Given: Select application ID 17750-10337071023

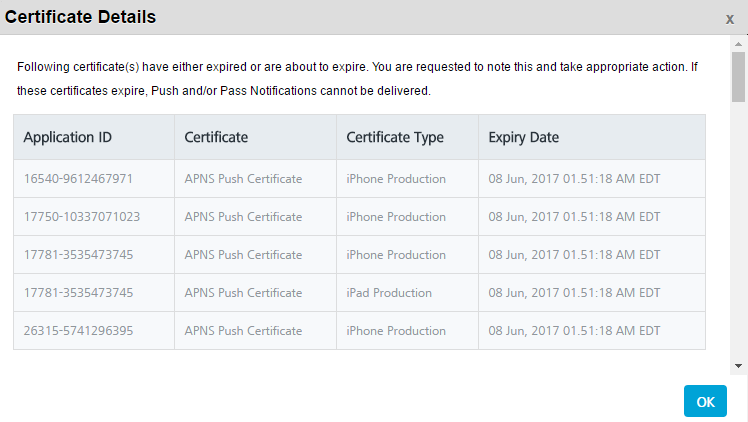Looking at the screenshot, I should (82, 216).
